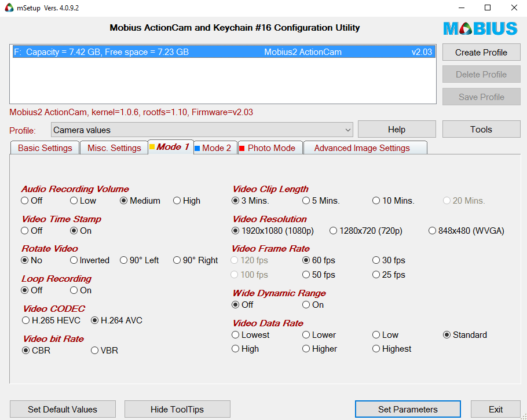Turn Video Time Stamp Off
527x420 pixels.
[x=32, y=231]
